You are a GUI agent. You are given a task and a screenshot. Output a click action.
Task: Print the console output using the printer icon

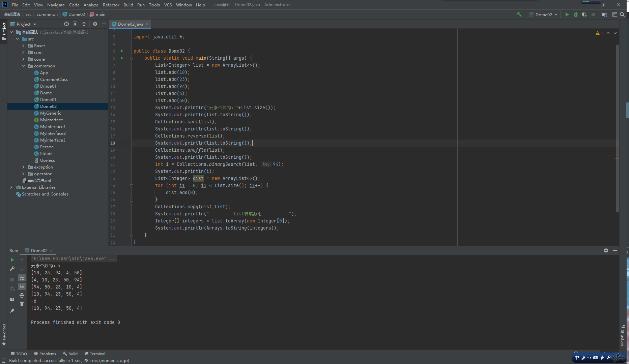tap(22, 295)
